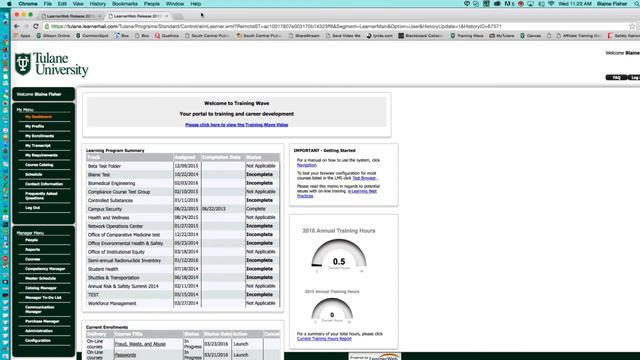The width and height of the screenshot is (640, 360).
Task: Open My Enrollments in sidebar
Action: pyautogui.click(x=39, y=136)
